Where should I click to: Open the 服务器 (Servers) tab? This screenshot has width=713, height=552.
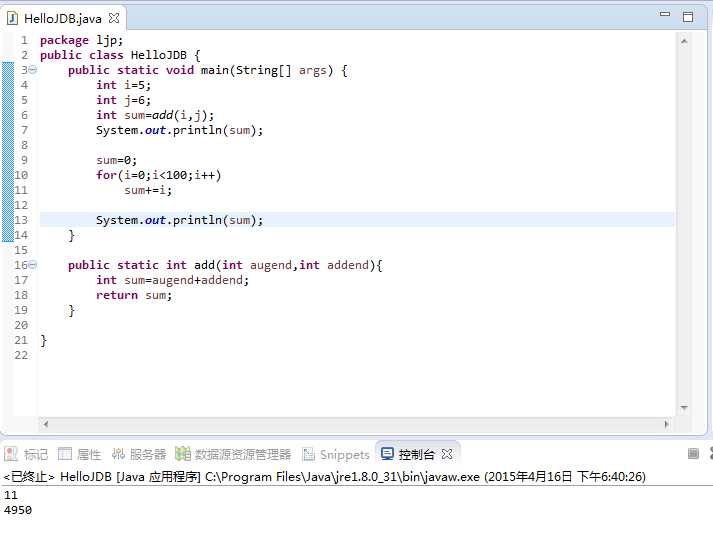(139, 454)
